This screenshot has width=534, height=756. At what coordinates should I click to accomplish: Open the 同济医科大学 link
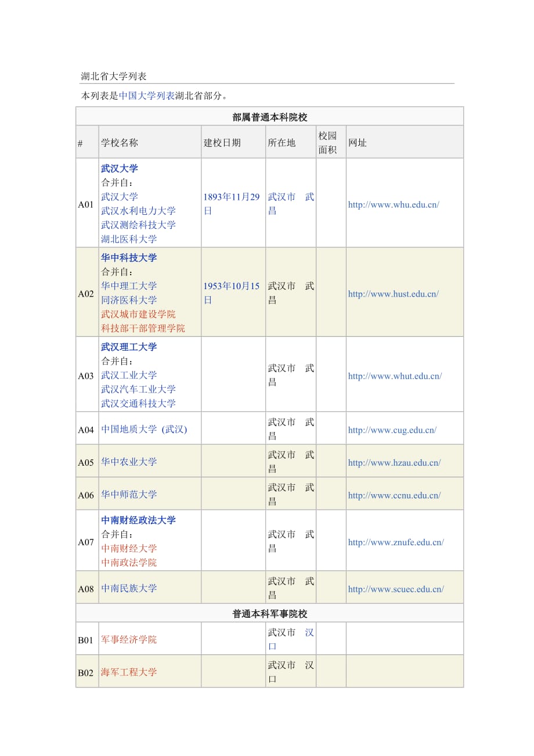pyautogui.click(x=129, y=300)
